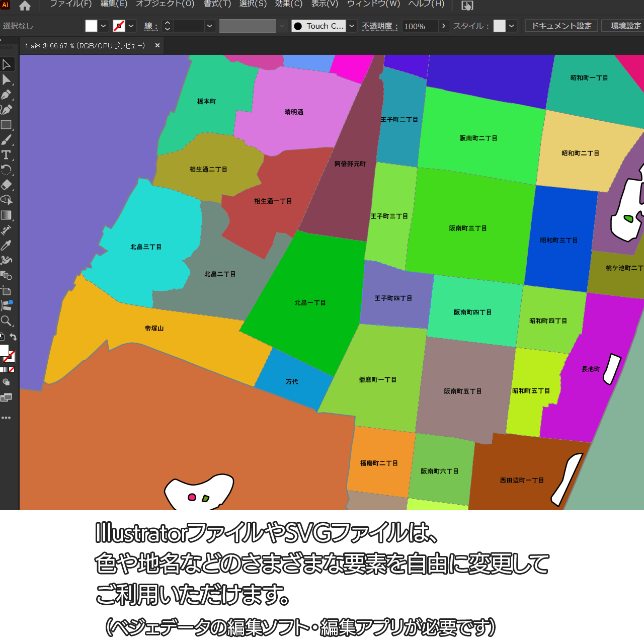Open the fill color dropdown
The height and width of the screenshot is (644, 644).
(104, 26)
